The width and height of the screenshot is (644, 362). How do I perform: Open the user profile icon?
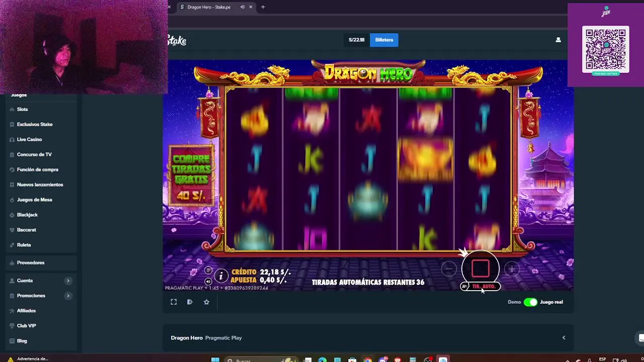coord(558,40)
